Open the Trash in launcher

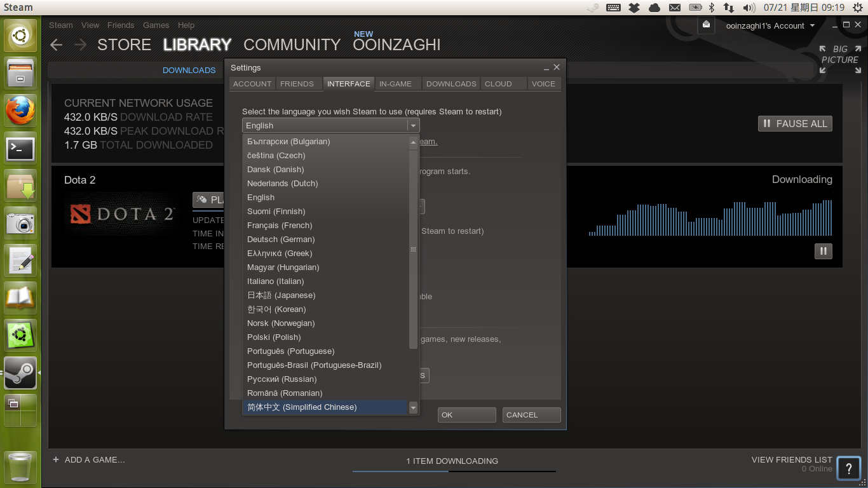(x=20, y=467)
